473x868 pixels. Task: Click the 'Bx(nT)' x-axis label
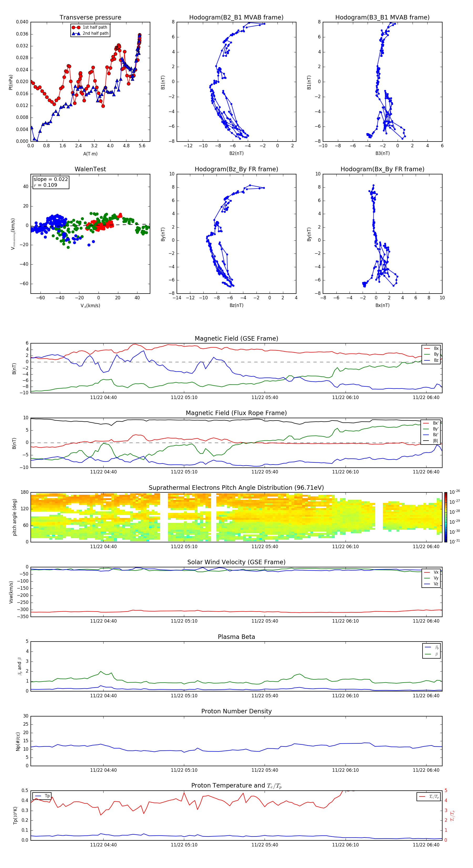[x=382, y=305]
